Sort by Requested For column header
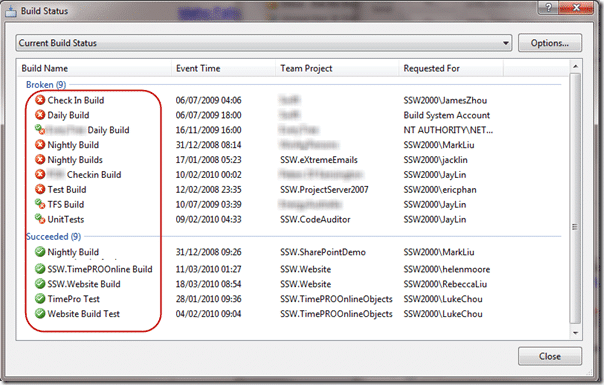This screenshot has height=385, width=604. (451, 68)
